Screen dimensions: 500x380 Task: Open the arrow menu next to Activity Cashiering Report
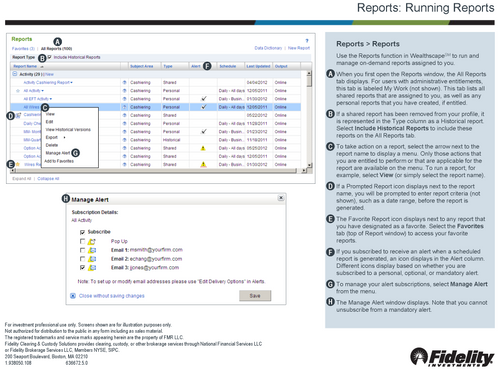[72, 83]
